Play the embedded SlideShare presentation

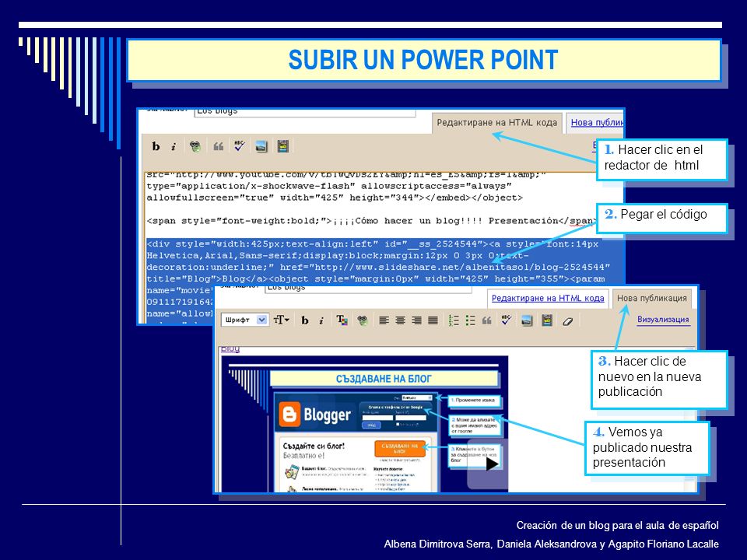coord(491,464)
